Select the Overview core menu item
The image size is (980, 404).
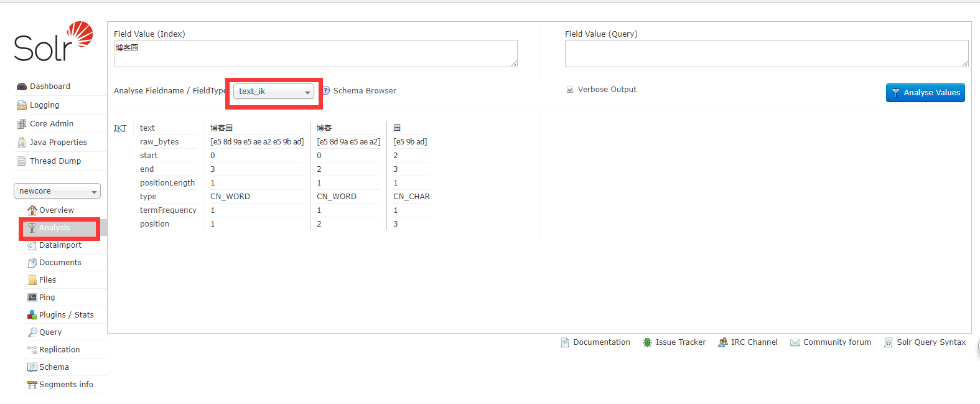tap(57, 210)
